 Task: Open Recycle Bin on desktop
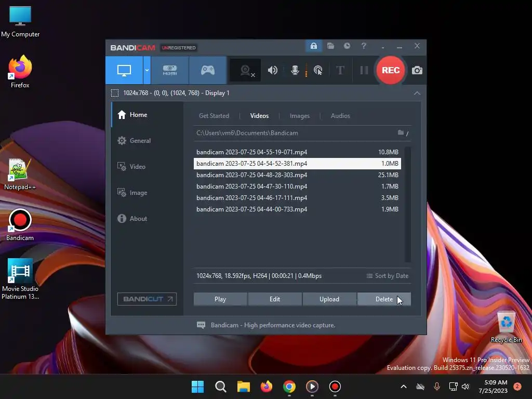coord(506,327)
